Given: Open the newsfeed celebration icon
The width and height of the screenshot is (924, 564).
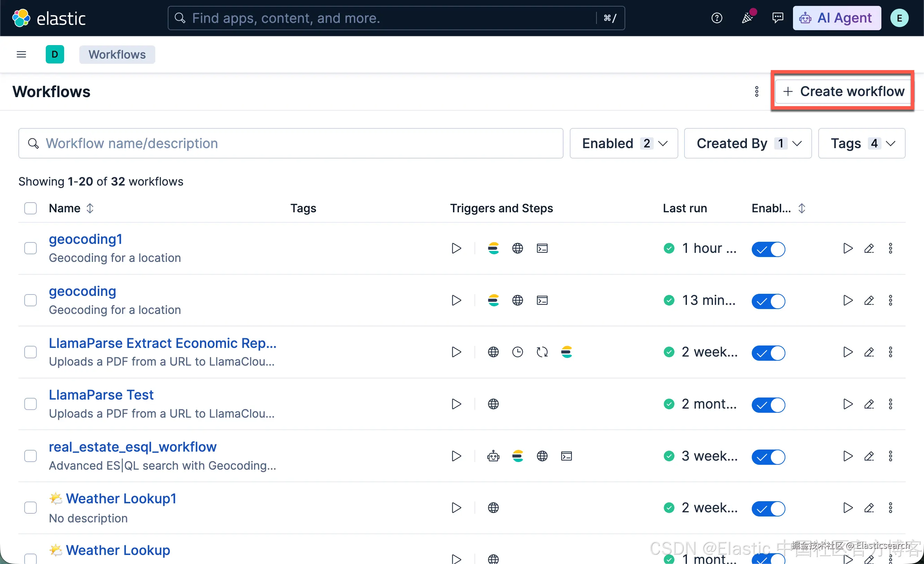Looking at the screenshot, I should click(748, 17).
